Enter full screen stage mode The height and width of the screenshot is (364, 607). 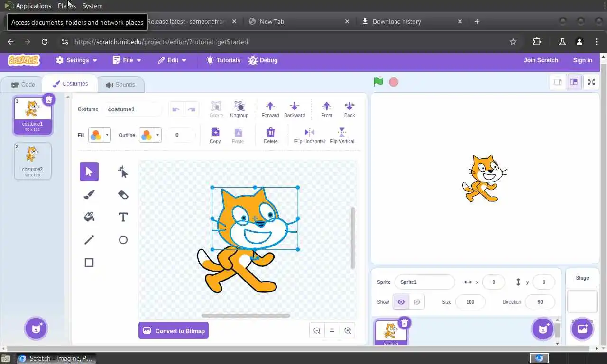click(x=591, y=82)
